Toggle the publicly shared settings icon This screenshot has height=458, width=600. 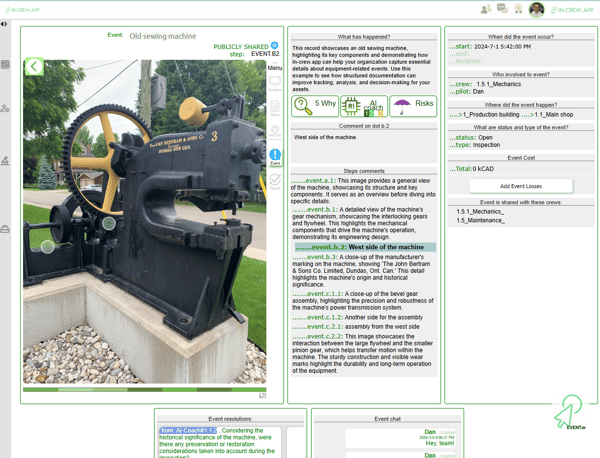pos(275,46)
